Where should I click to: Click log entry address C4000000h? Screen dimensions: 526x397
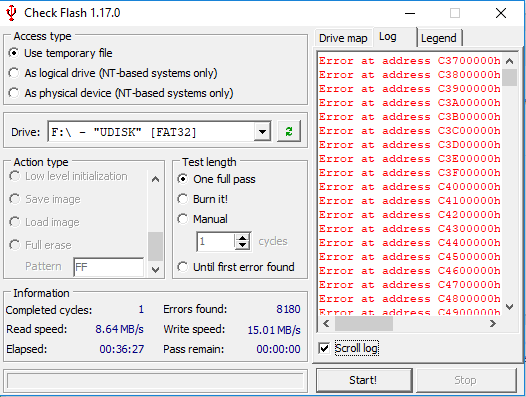click(410, 187)
